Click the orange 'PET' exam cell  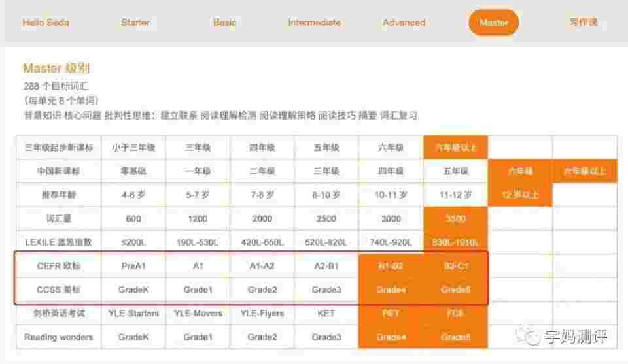click(391, 313)
